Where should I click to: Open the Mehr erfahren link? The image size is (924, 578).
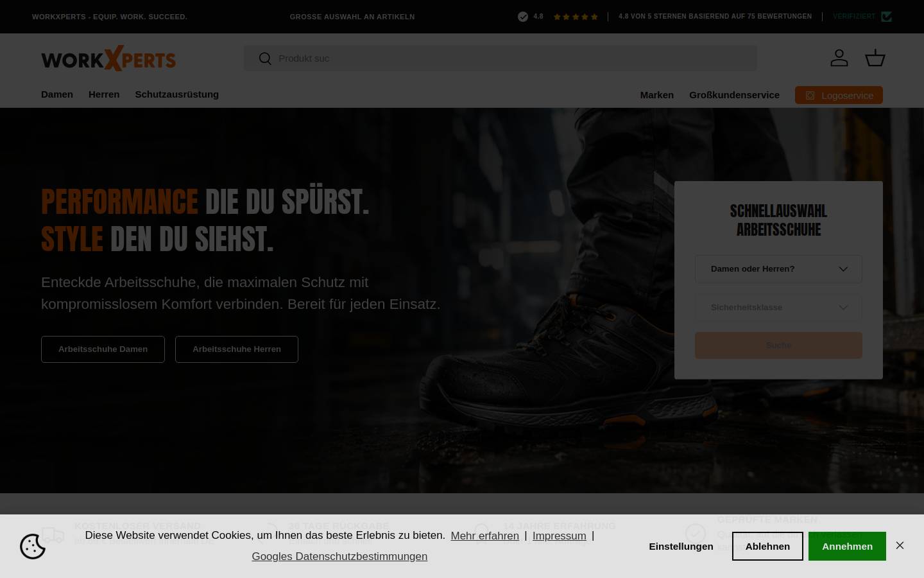[x=484, y=536]
